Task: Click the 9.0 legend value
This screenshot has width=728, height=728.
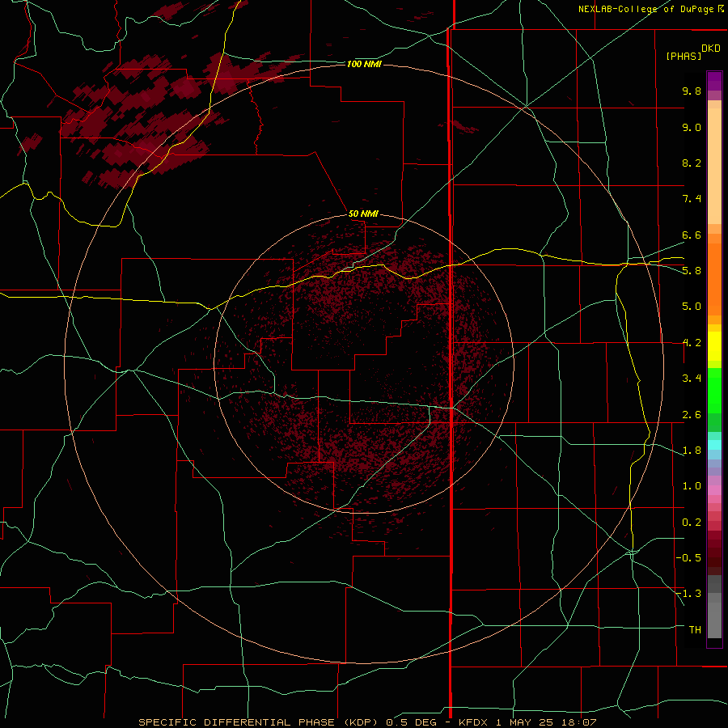Action: [x=692, y=127]
